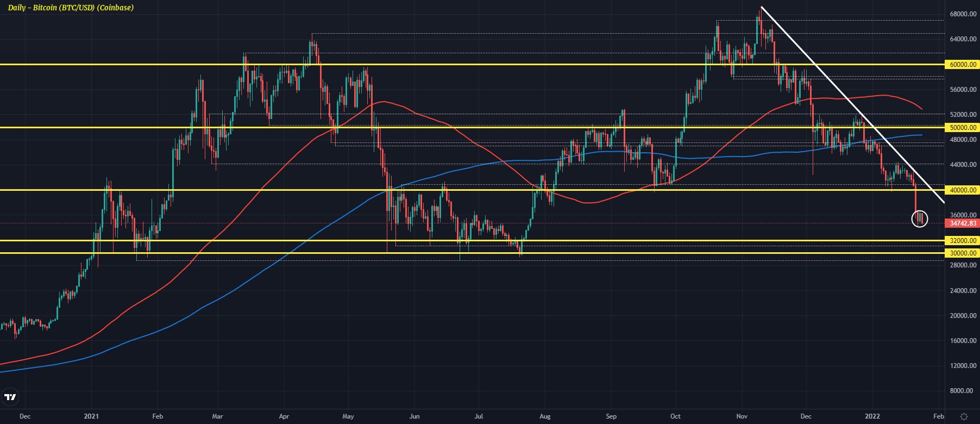Viewport: 980px width, 424px height.
Task: Select the yellow 60000.00 price level label
Action: click(963, 64)
